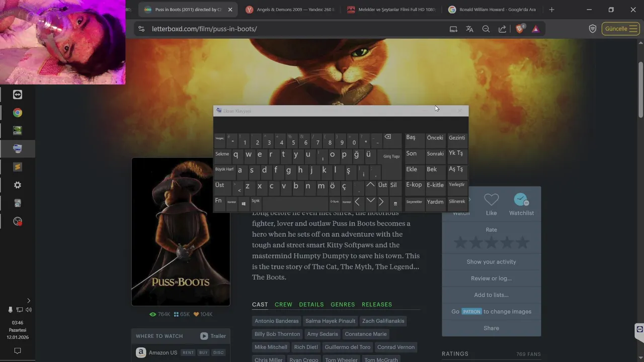Toggle Watchlist for Puss in Boots
Viewport: 644px width, 362px height.
pyautogui.click(x=521, y=204)
